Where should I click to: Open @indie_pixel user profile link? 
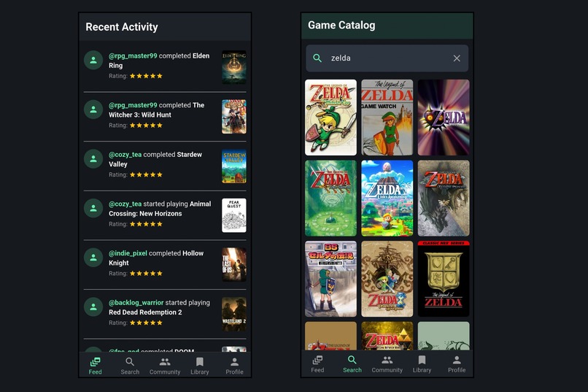128,253
